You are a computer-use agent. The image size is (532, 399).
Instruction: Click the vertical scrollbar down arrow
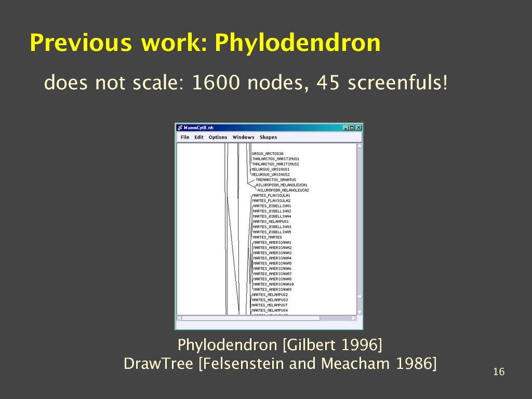360,312
